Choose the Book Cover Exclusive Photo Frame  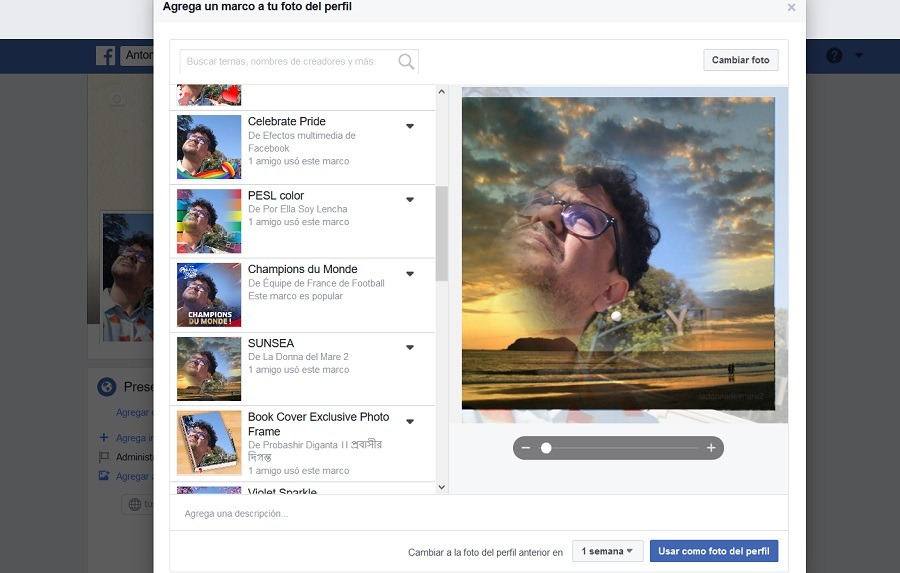tap(318, 424)
